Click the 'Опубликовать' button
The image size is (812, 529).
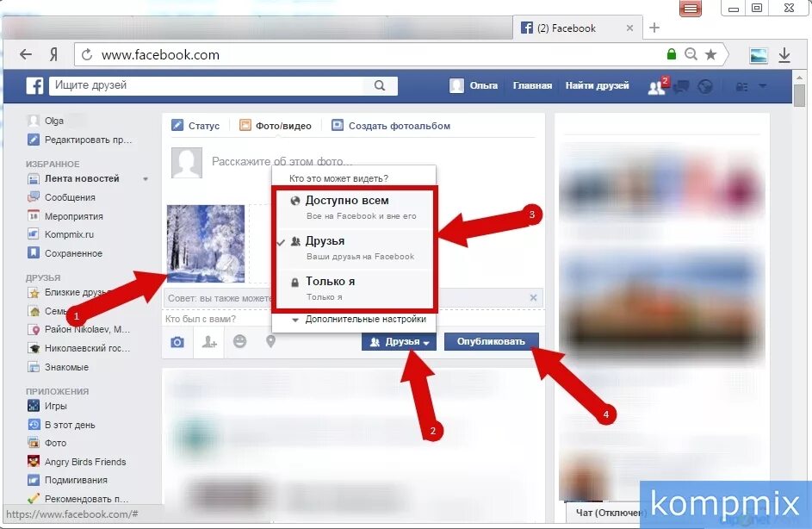[x=491, y=341]
